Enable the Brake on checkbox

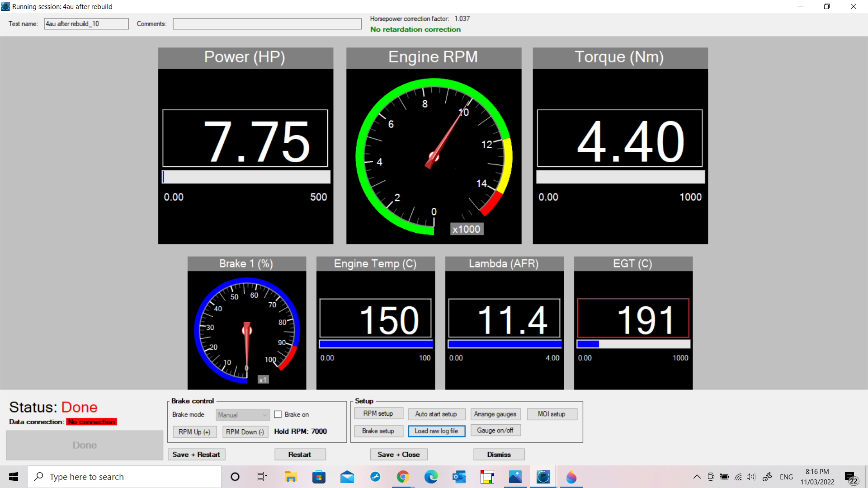coord(278,414)
